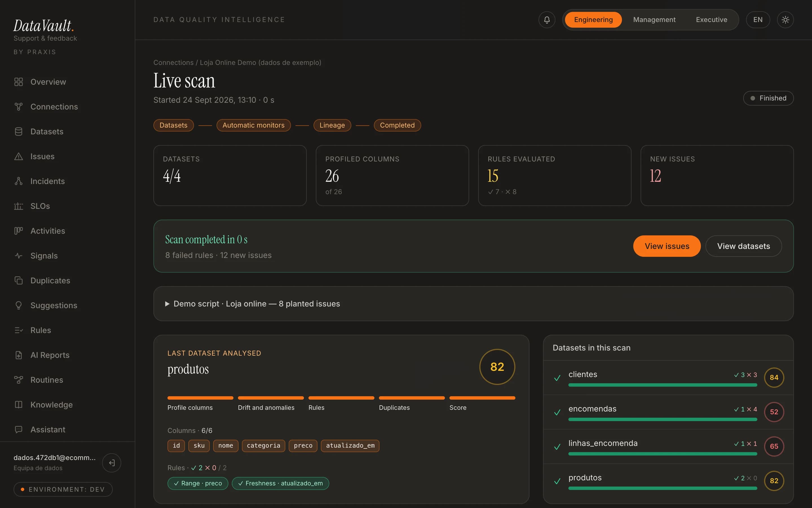Click the clientes progress bar
The image size is (812, 508).
tap(663, 385)
